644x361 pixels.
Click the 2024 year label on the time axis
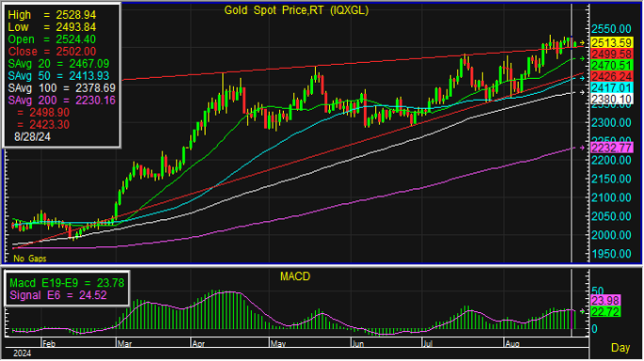(x=23, y=353)
